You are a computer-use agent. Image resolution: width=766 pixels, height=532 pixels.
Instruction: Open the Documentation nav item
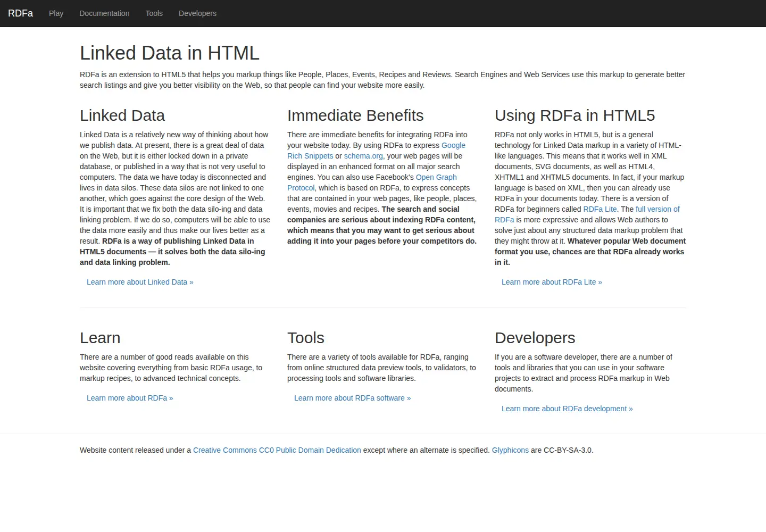(104, 13)
